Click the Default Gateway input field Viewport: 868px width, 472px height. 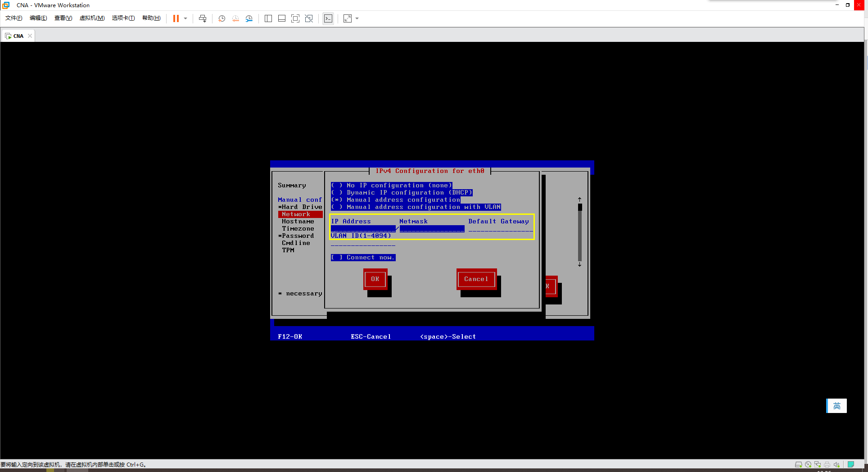(501, 229)
